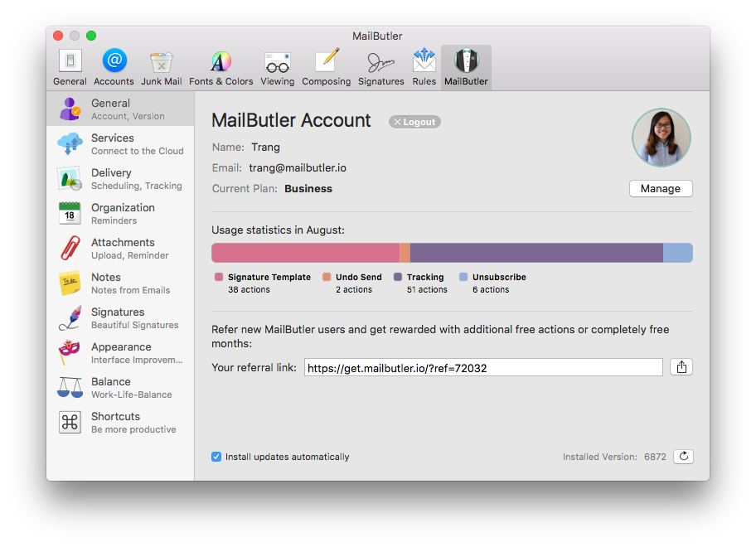Screen dimensions: 756x547
Task: Open Shortcuts command-key sidebar section
Action: coord(120,422)
